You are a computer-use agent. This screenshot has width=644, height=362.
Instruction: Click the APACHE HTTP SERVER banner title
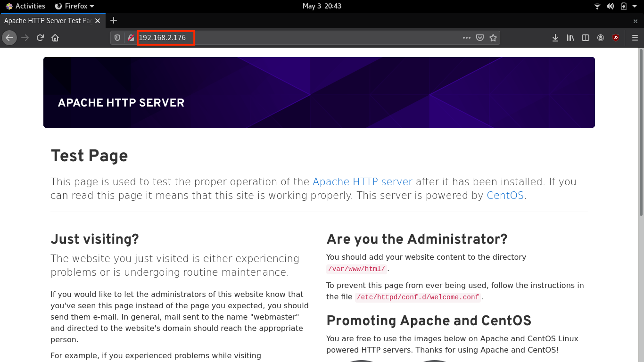tap(121, 103)
